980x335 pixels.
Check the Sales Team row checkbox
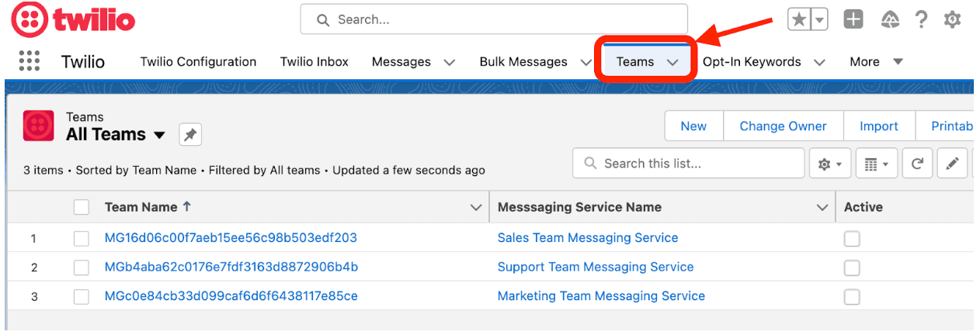(82, 238)
